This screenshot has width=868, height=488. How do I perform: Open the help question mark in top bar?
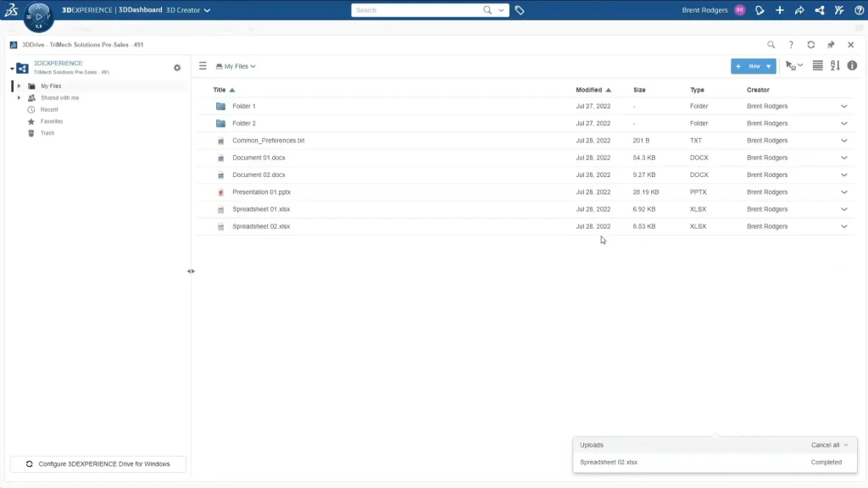click(860, 10)
